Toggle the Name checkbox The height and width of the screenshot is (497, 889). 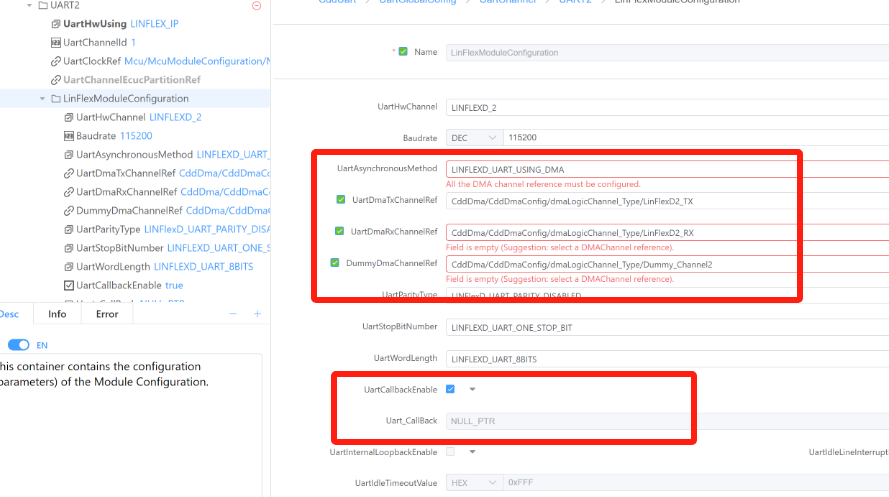click(x=403, y=52)
